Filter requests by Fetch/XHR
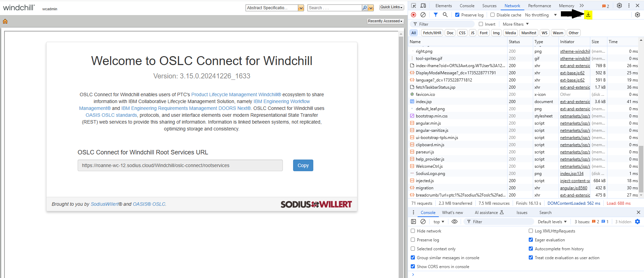The image size is (644, 278). point(432,33)
